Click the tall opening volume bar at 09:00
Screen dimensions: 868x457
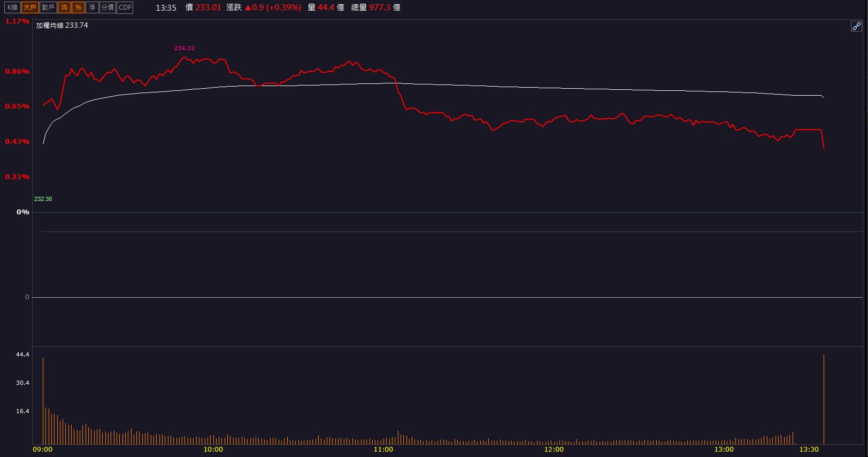pyautogui.click(x=43, y=401)
